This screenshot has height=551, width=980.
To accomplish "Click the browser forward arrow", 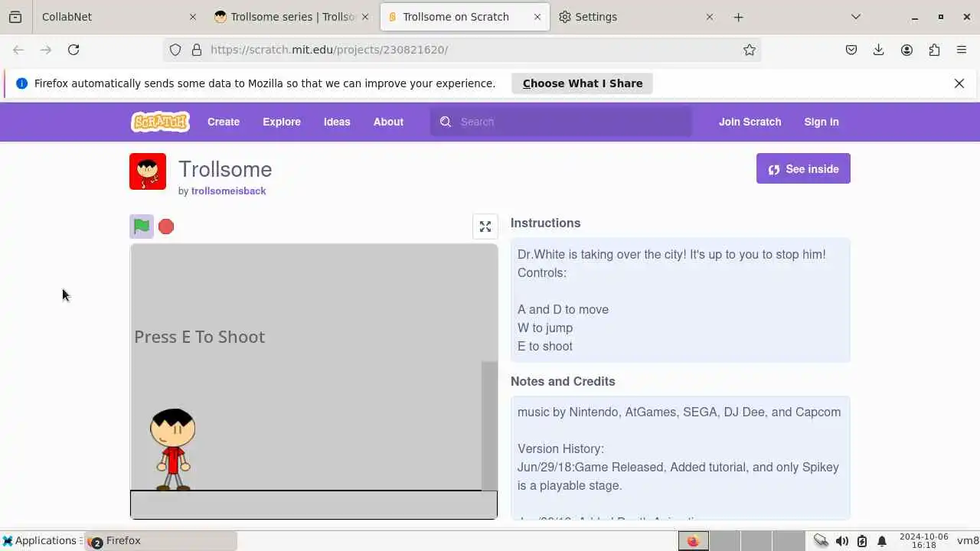I will [46, 50].
